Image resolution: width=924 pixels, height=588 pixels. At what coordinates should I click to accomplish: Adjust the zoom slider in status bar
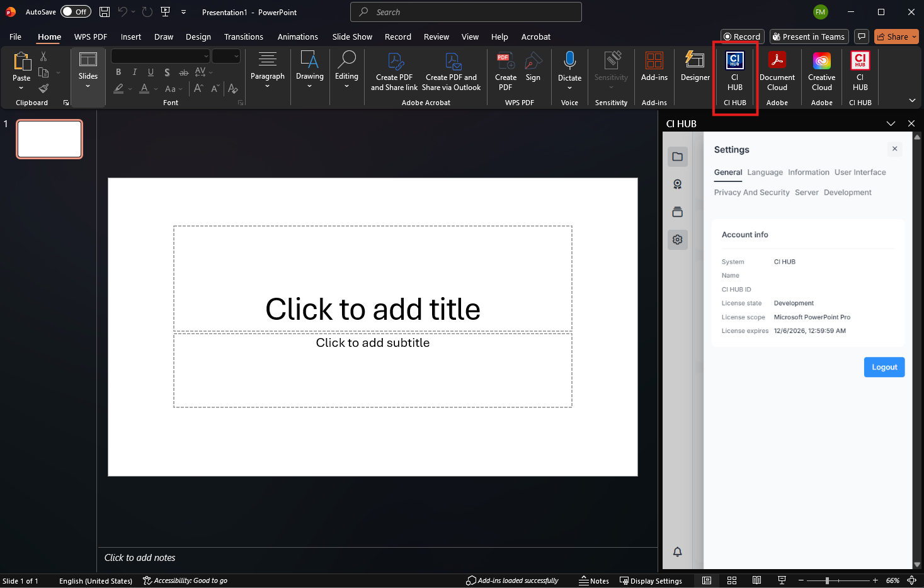tap(827, 580)
